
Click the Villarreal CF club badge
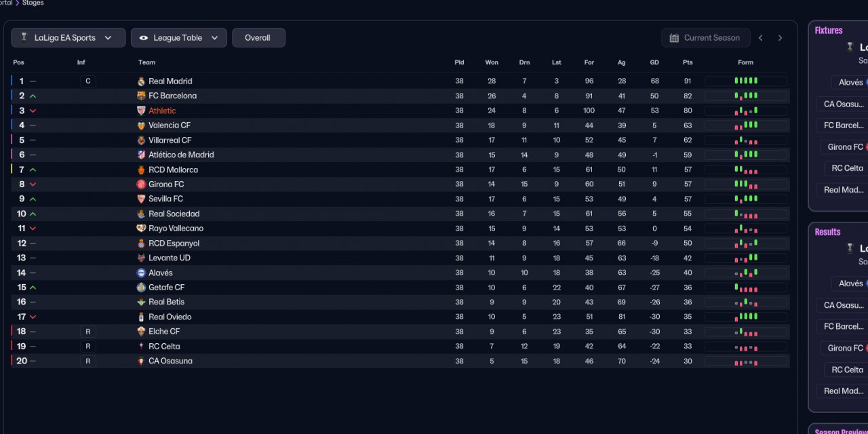click(x=141, y=140)
